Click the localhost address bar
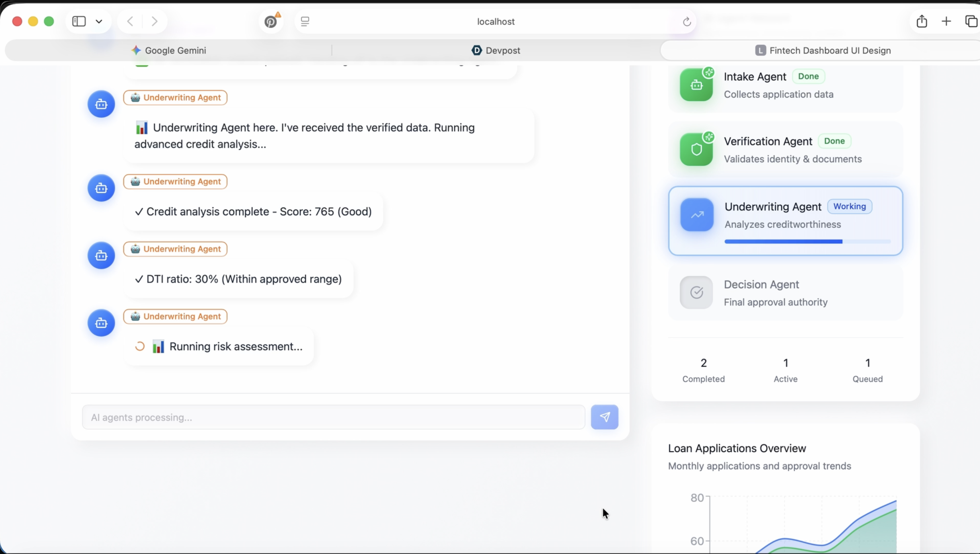The image size is (980, 554). pos(495,22)
